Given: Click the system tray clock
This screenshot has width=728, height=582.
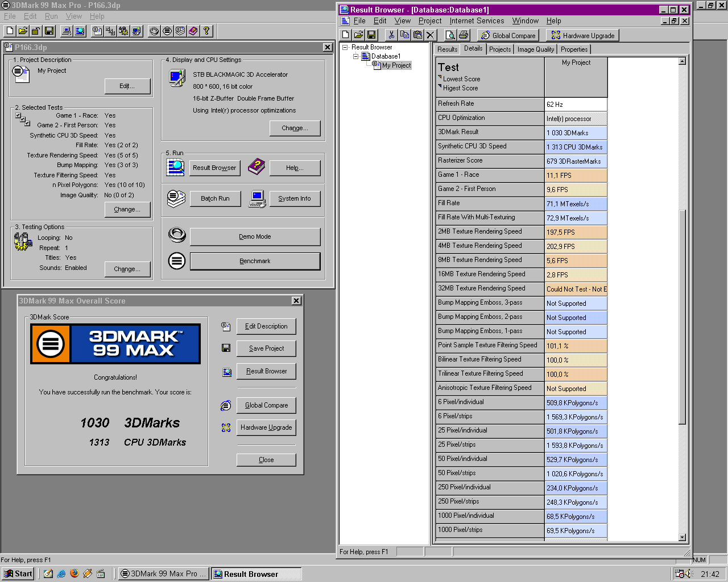Looking at the screenshot, I should click(710, 574).
